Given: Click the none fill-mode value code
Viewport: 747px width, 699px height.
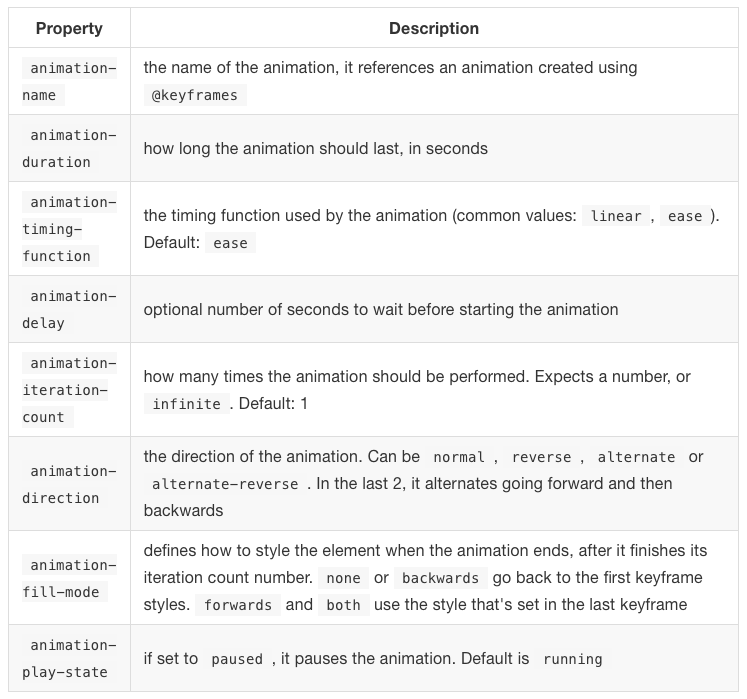Looking at the screenshot, I should 342,578.
